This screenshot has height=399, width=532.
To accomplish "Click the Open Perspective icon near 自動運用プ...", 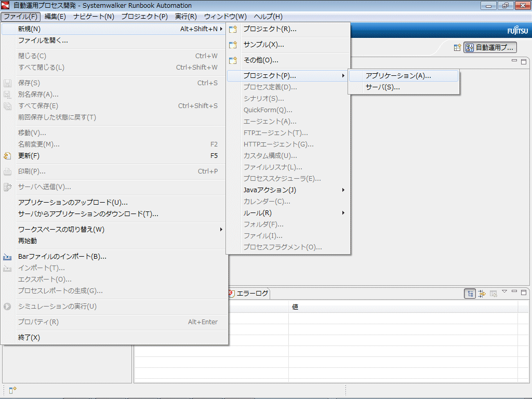I will [x=457, y=47].
